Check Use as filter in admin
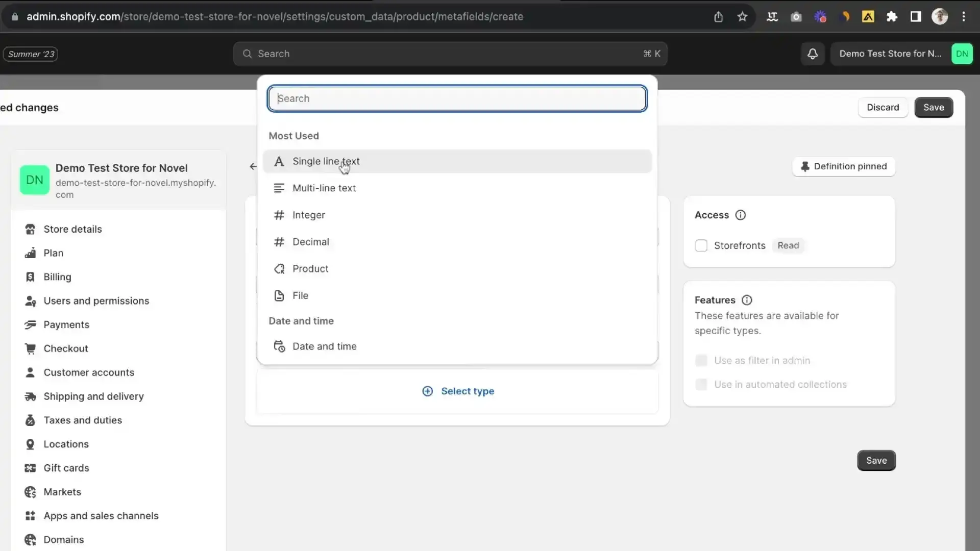 [x=701, y=361]
